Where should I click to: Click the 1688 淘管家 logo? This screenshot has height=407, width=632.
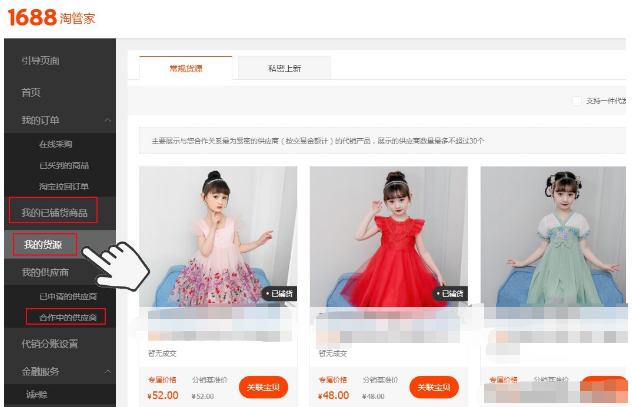[52, 17]
